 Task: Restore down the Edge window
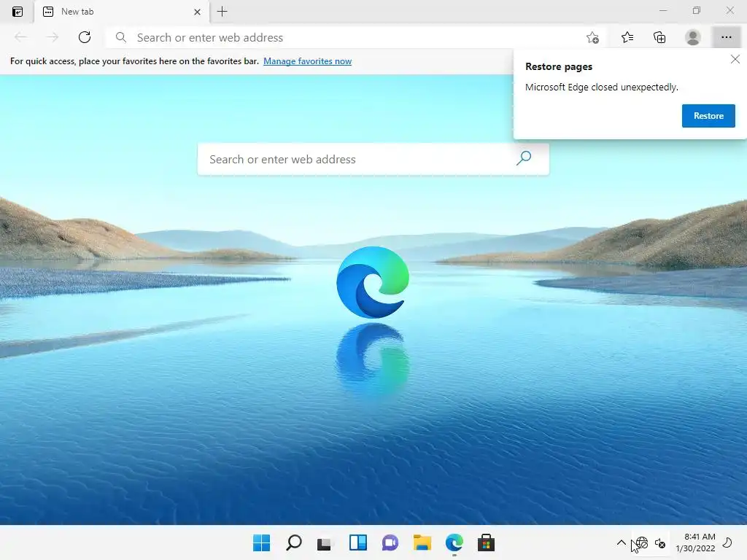[697, 10]
